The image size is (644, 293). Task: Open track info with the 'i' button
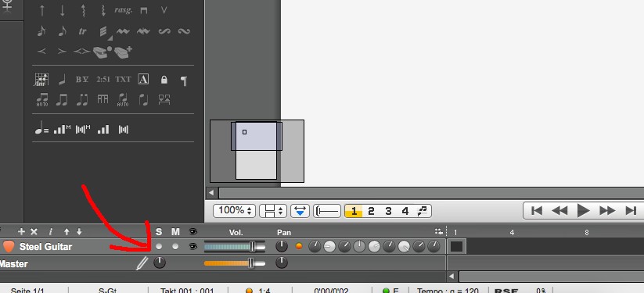tap(51, 232)
